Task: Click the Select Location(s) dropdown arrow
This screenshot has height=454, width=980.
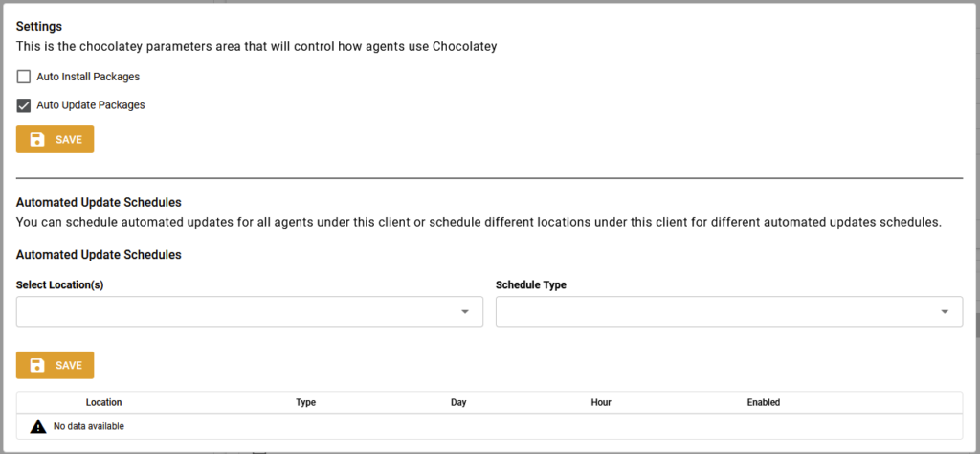Action: click(x=465, y=311)
